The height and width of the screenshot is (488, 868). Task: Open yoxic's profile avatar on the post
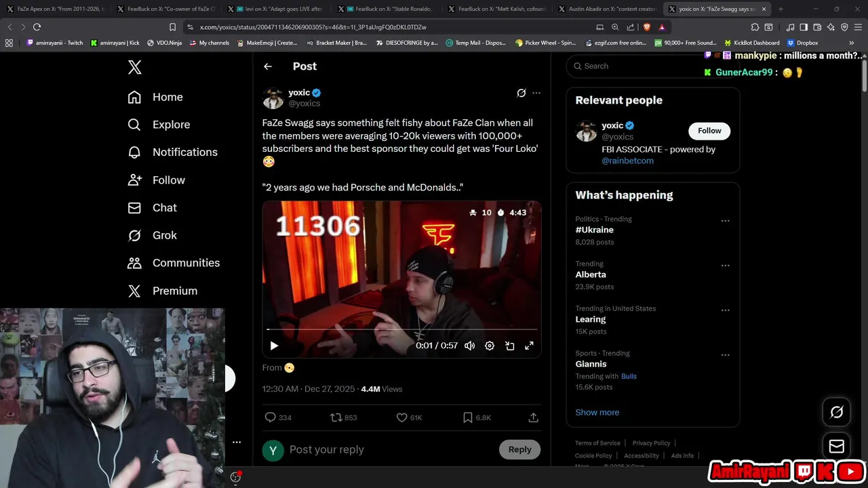coord(273,98)
